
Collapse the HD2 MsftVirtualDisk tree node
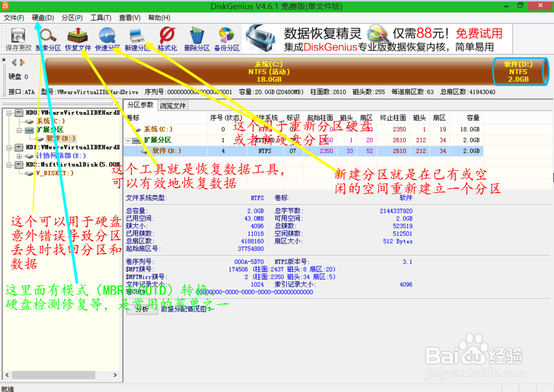click(x=9, y=164)
